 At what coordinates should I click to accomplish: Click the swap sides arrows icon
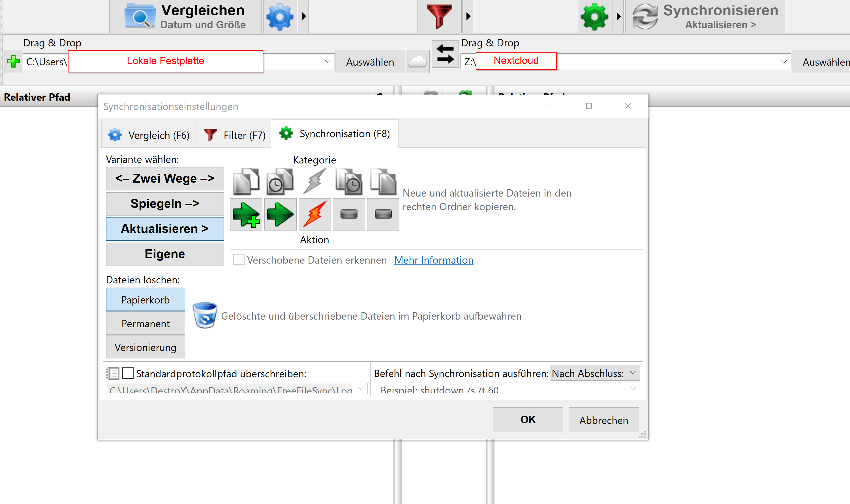pyautogui.click(x=445, y=55)
